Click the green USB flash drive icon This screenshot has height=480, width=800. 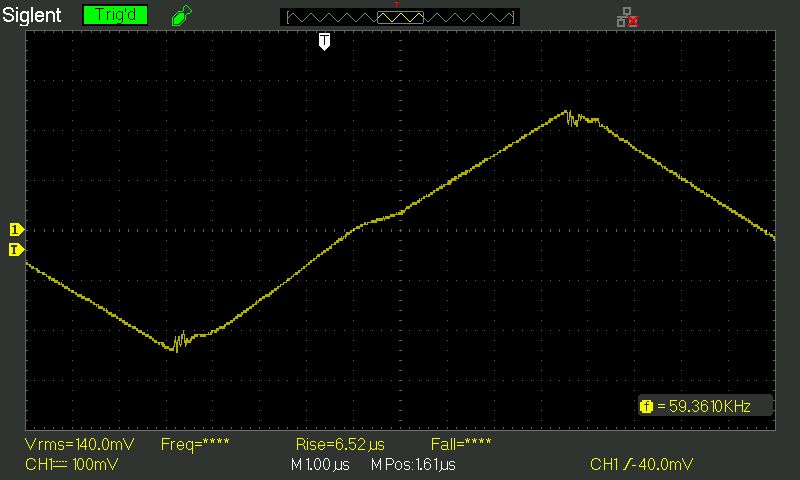(181, 15)
